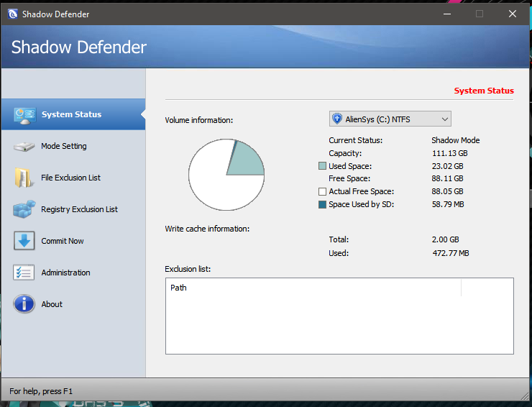Click the Registry Exclusion List cubes icon
This screenshot has width=532, height=407.
point(24,209)
